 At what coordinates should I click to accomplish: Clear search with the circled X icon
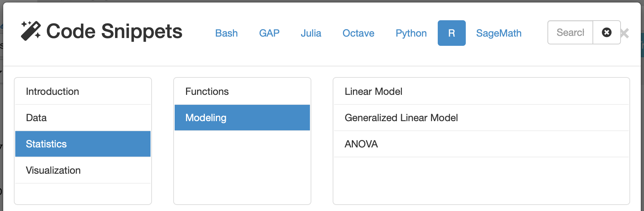point(606,32)
